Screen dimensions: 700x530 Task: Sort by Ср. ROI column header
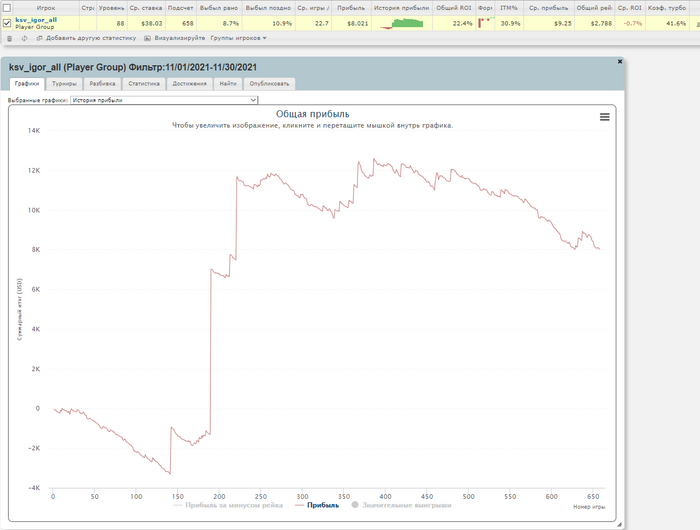(x=630, y=8)
